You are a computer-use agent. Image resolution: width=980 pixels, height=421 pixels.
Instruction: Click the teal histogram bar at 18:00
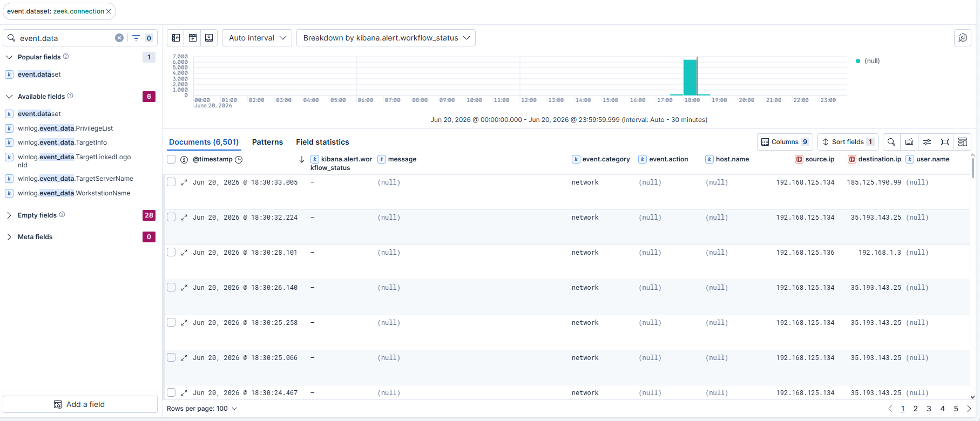[690, 77]
